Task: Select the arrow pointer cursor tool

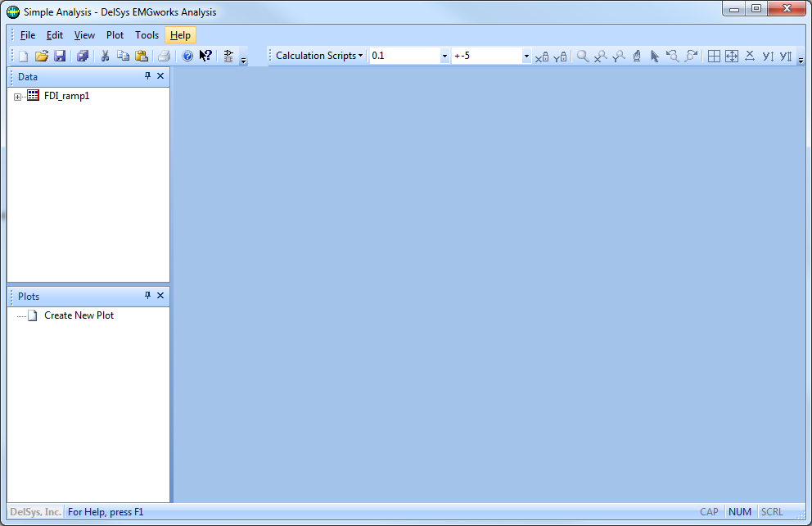Action: (x=654, y=57)
